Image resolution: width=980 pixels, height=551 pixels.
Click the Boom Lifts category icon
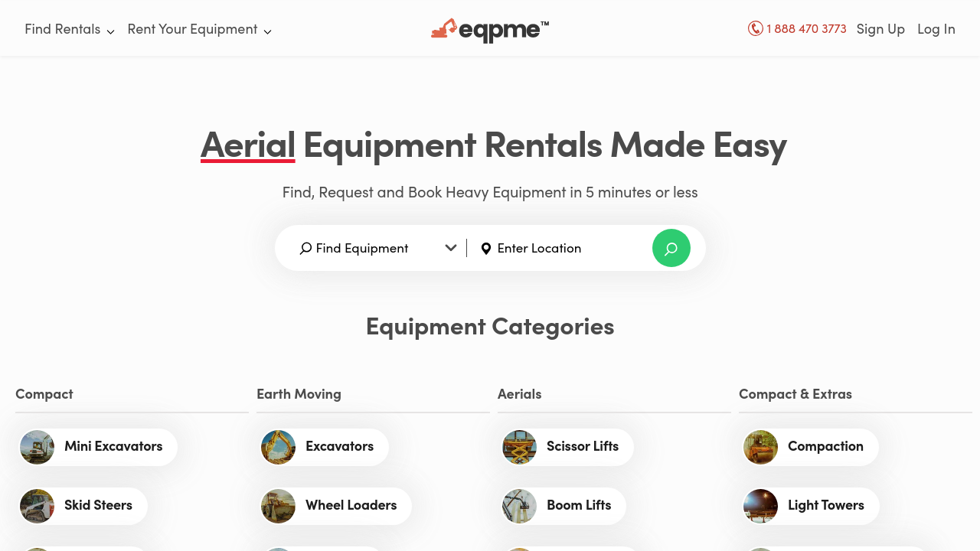[520, 506]
